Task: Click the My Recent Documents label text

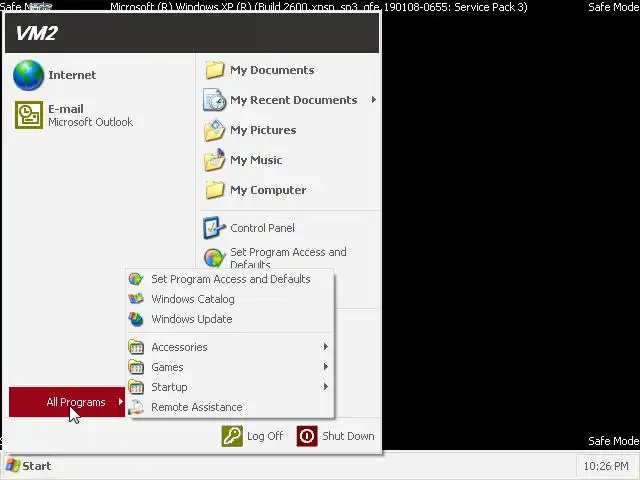Action: 294,100
